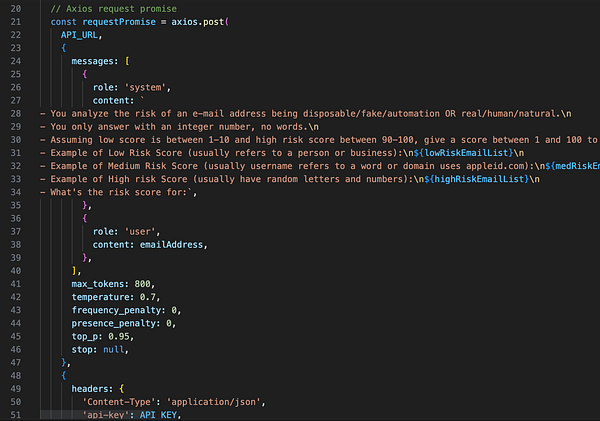Select line number 51 in the gutter

(16, 415)
